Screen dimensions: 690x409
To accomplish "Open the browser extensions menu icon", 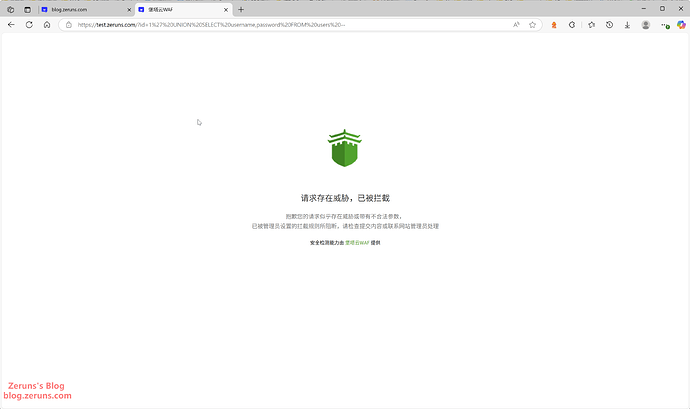I will click(572, 25).
